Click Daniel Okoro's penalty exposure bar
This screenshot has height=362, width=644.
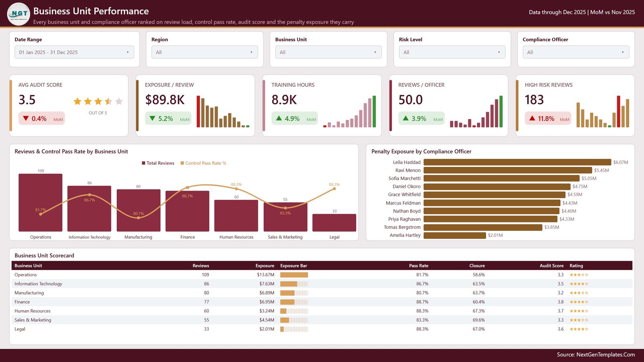click(x=497, y=187)
